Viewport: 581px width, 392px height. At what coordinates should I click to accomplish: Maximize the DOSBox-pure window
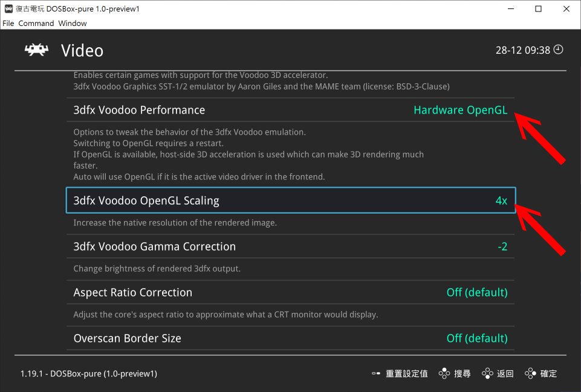(x=538, y=9)
